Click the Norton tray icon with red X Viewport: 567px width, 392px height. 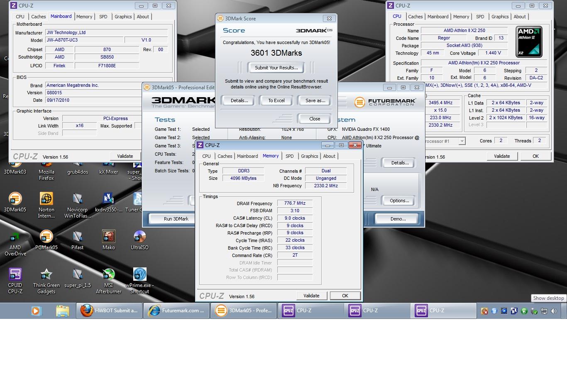484,311
